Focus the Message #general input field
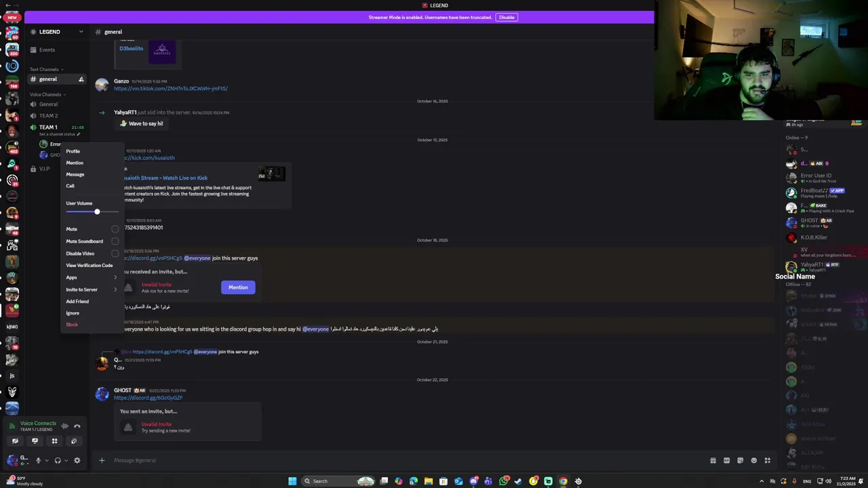Image resolution: width=868 pixels, height=488 pixels. (407, 460)
